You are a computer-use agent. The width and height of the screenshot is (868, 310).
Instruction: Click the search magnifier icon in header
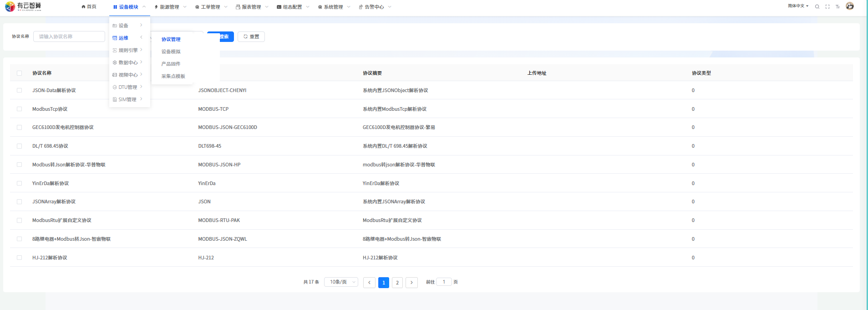coord(817,7)
